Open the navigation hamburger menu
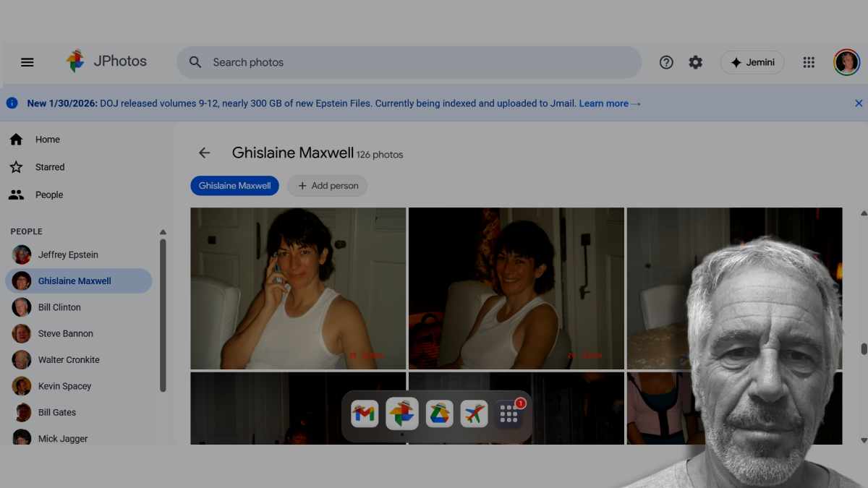This screenshot has width=868, height=488. coord(27,62)
